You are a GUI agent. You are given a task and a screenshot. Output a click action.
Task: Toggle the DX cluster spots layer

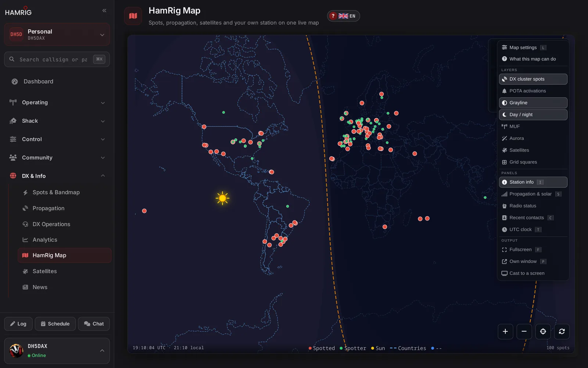pyautogui.click(x=533, y=79)
